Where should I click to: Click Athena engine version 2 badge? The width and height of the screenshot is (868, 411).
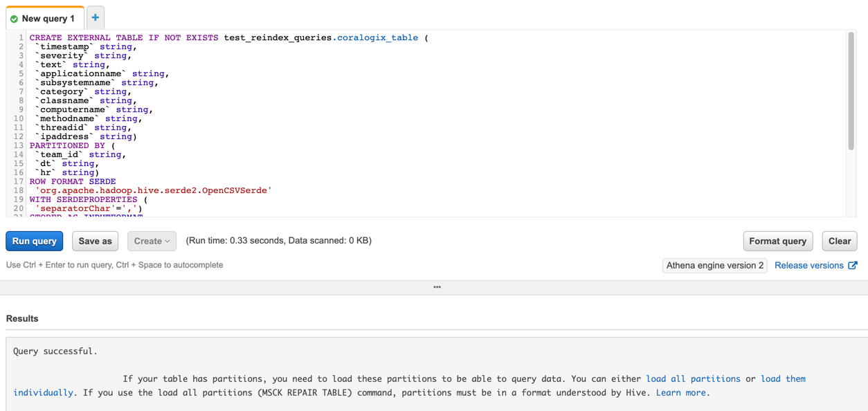tap(715, 265)
